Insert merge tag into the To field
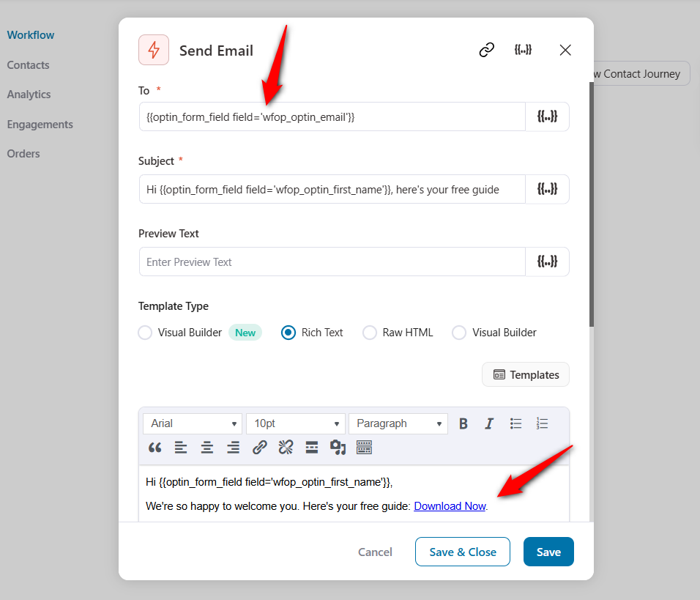This screenshot has height=600, width=700. [x=547, y=116]
